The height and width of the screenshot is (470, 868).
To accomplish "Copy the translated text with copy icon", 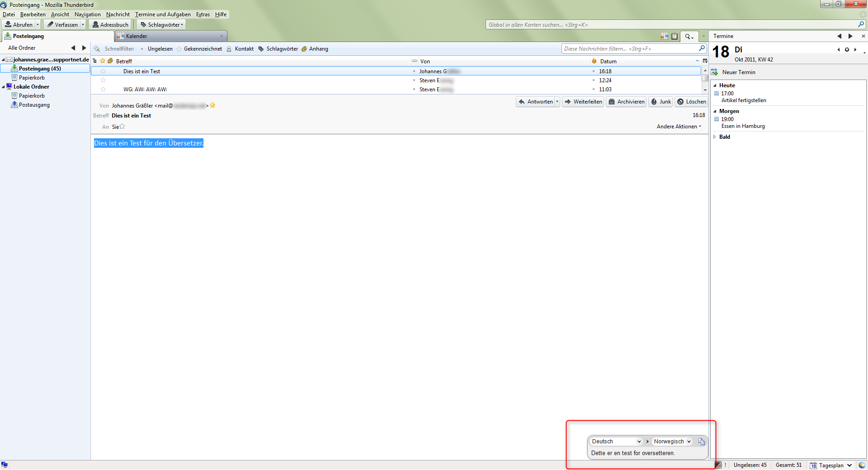I will point(701,442).
